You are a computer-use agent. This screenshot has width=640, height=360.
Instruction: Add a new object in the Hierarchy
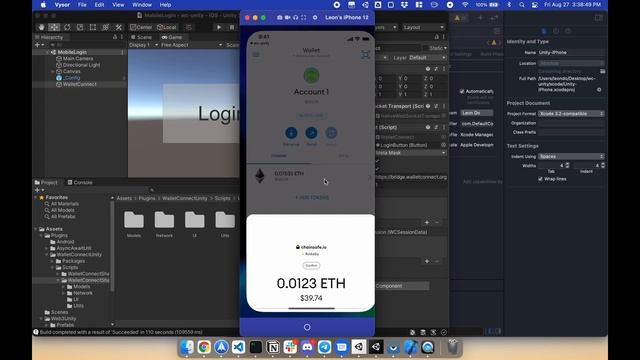[x=39, y=45]
